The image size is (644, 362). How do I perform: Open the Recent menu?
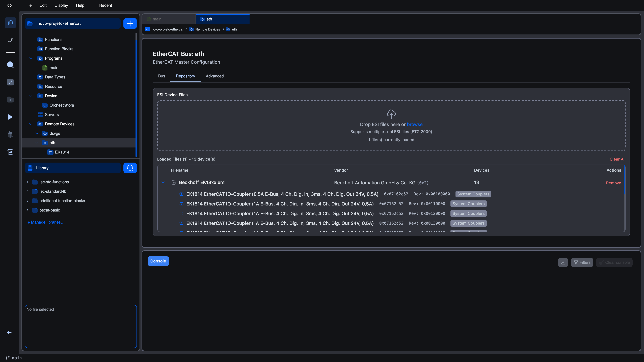105,5
